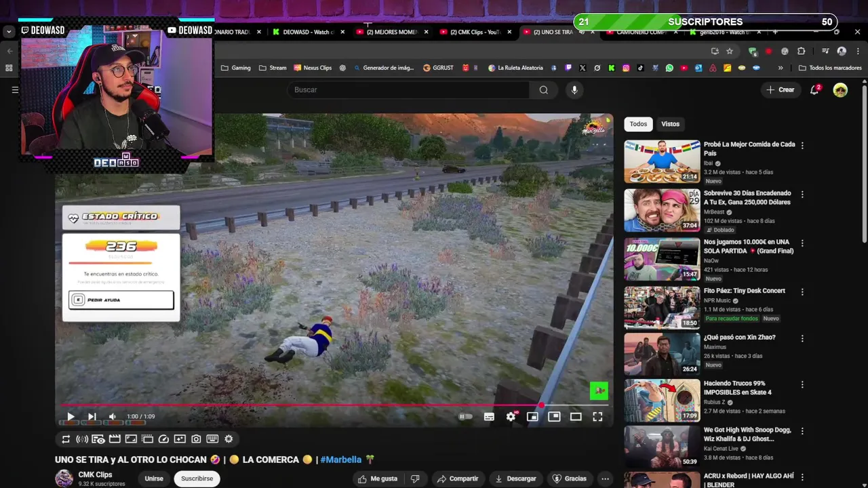Open the Instagram bookmark icon
Screen dimensions: 868x488
coord(626,68)
